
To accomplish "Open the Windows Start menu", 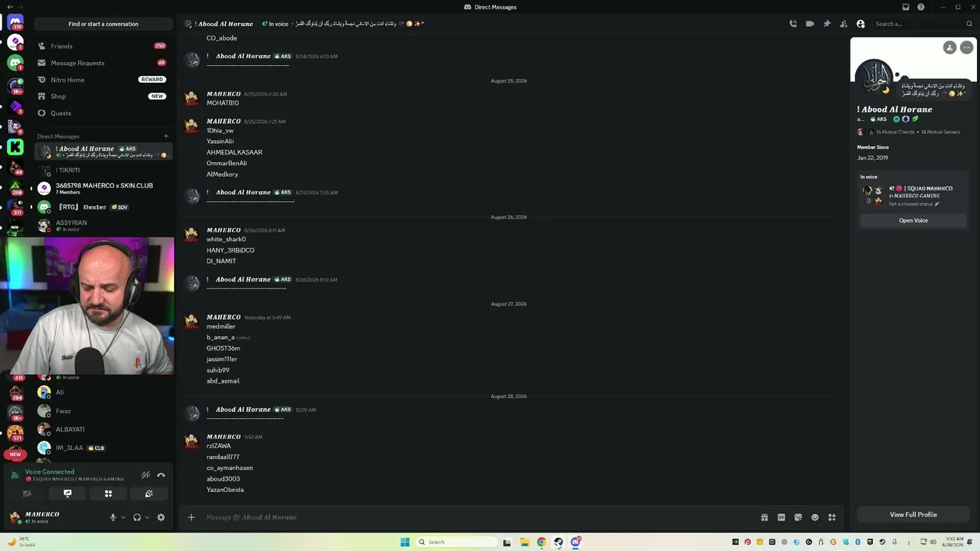I will coord(404,542).
